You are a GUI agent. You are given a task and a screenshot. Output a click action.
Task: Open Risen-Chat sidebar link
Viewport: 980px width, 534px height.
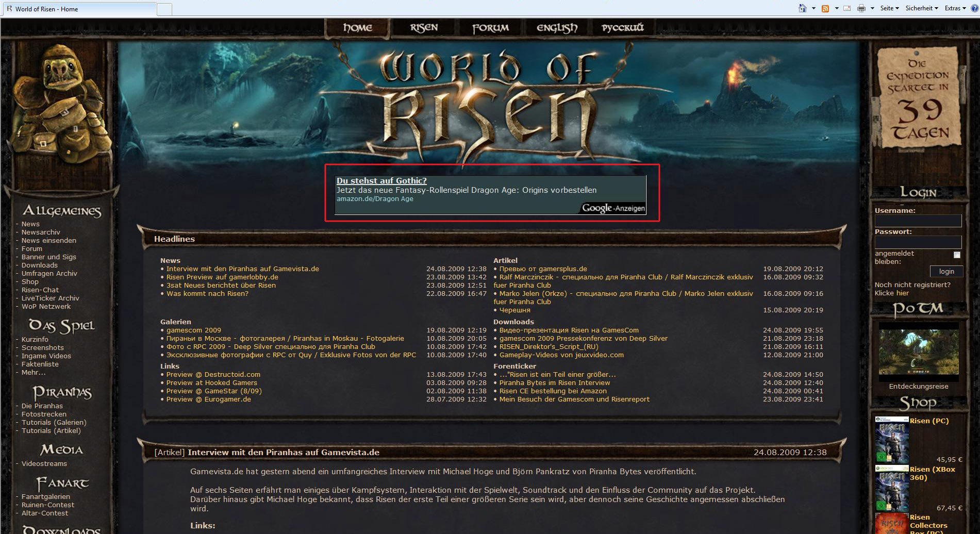pyautogui.click(x=40, y=290)
